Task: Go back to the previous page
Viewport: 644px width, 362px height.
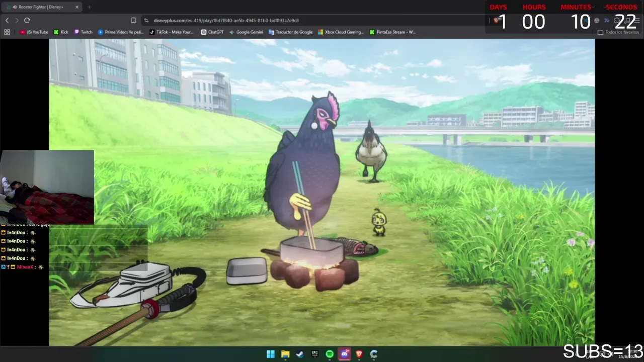Action: click(x=7, y=20)
